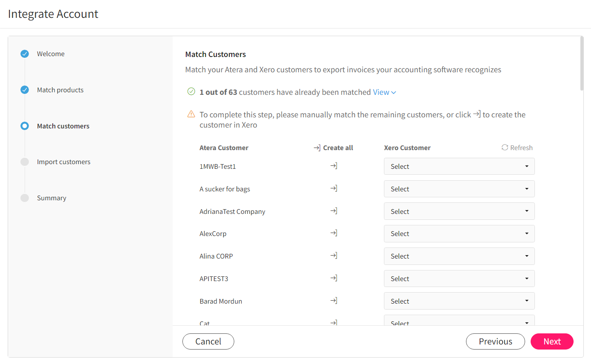The height and width of the screenshot is (364, 591).
Task: Click the create-in-Xero arrow icon for AdrianaTest Company
Action: (x=334, y=211)
